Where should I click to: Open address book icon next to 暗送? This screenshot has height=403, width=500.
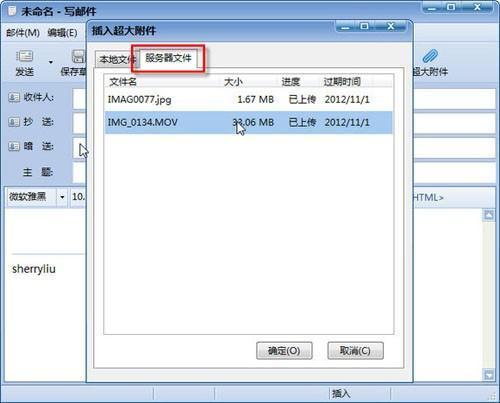[x=14, y=146]
